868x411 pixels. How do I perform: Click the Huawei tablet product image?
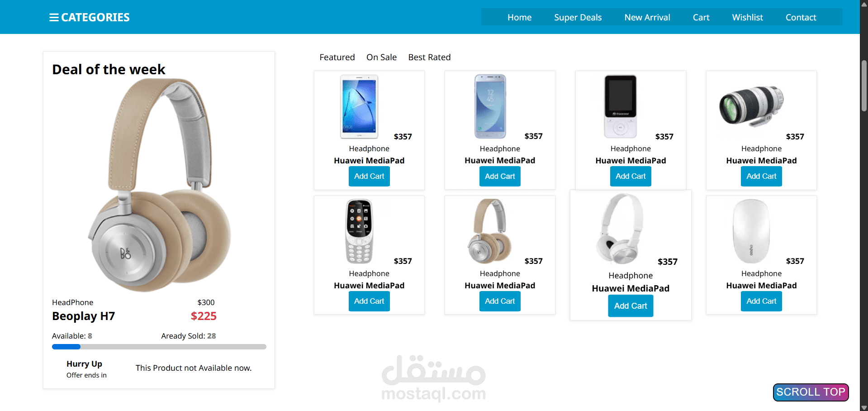tap(359, 107)
